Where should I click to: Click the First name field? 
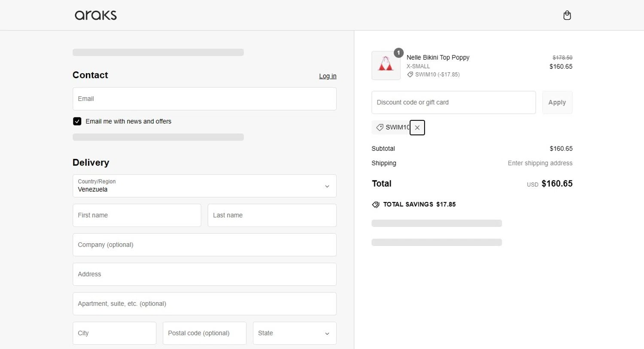coord(137,215)
